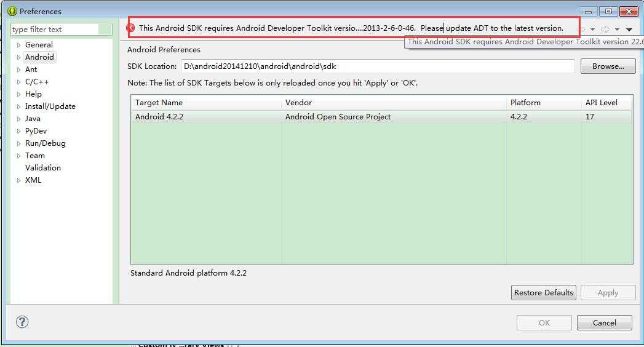Click the red error icon beside the SDK message
This screenshot has width=644, height=347.
(130, 28)
